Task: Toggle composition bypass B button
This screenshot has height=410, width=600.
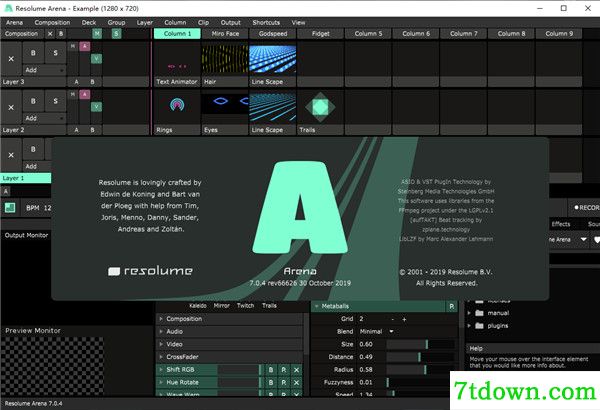Action: (x=61, y=34)
